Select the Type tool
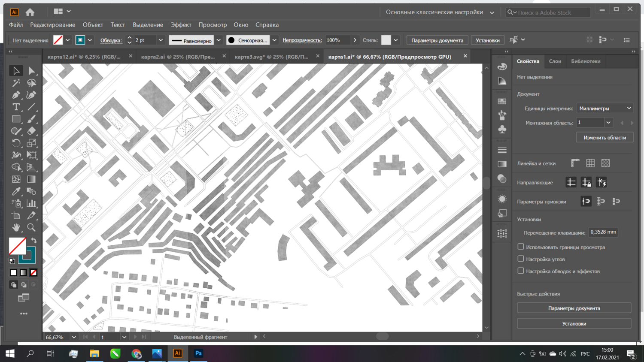Viewport: 644px width, 362px height. click(x=16, y=107)
